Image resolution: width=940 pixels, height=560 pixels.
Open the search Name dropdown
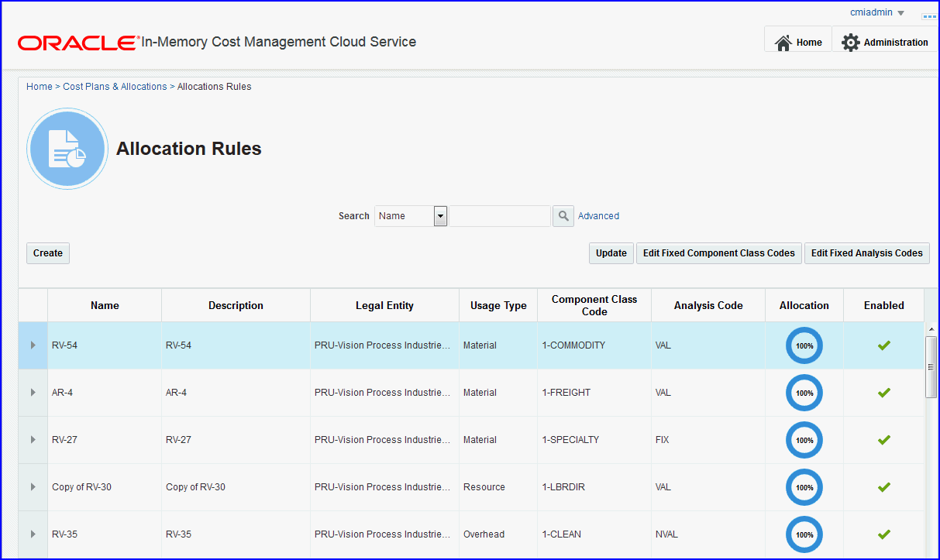point(440,216)
